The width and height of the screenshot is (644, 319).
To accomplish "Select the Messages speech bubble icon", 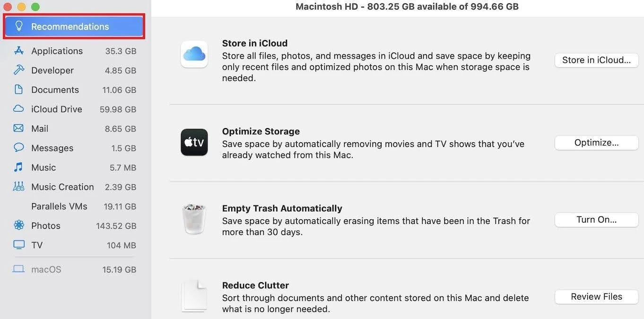I will 19,147.
